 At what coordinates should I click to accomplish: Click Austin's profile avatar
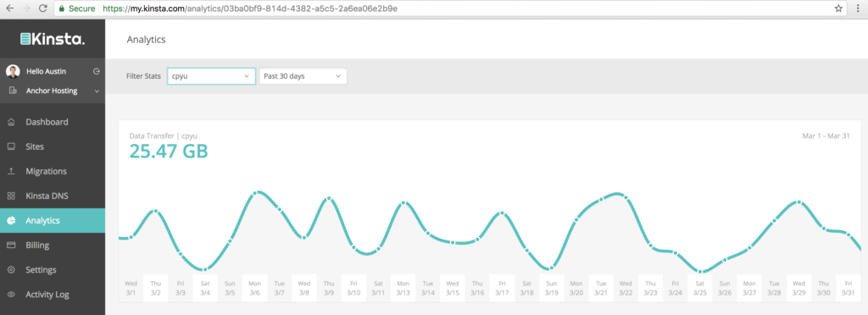click(x=13, y=71)
